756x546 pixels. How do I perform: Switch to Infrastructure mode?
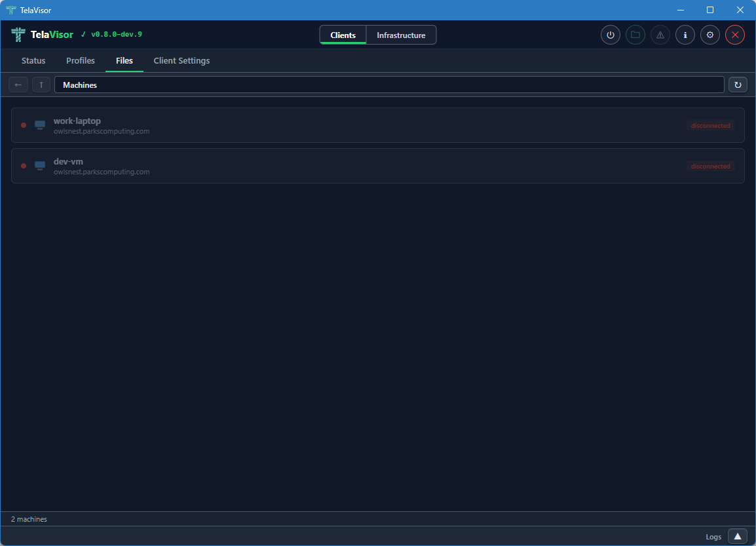[401, 35]
